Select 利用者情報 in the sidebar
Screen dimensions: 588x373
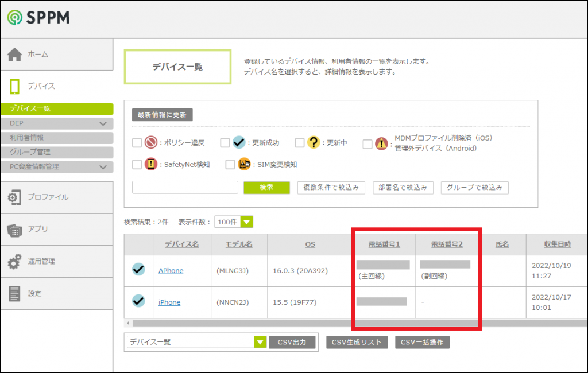coord(27,138)
